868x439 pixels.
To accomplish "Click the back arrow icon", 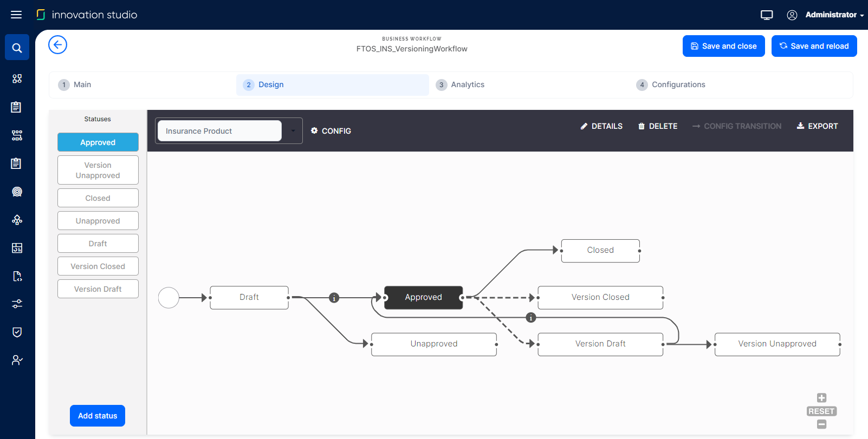I will click(57, 45).
